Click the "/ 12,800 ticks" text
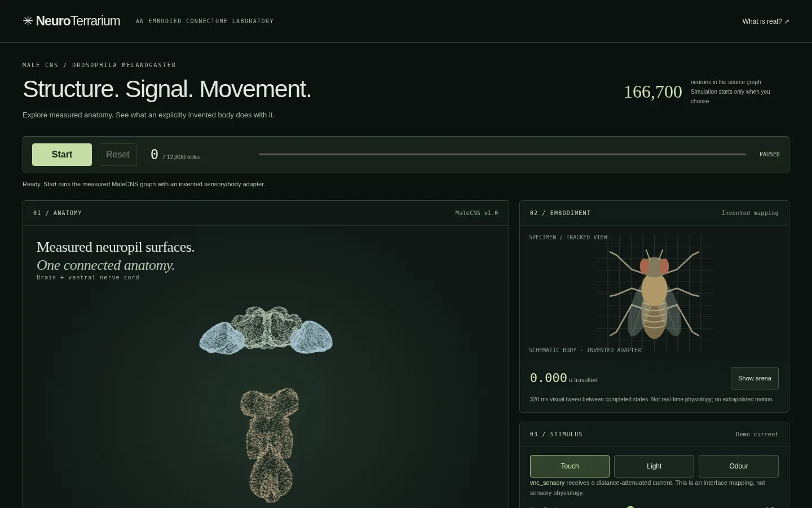This screenshot has height=508, width=812. 181,157
